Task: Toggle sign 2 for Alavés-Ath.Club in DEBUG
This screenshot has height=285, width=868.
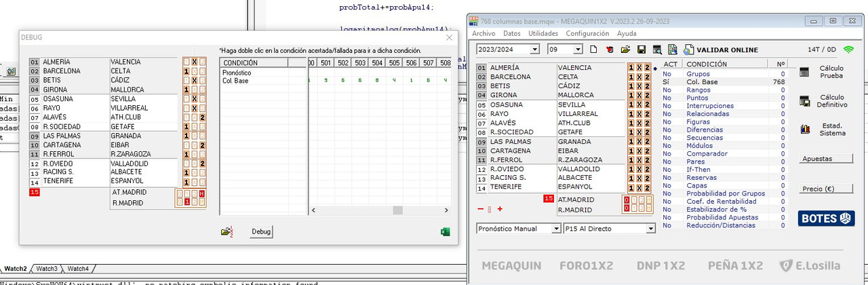Action: [202, 117]
